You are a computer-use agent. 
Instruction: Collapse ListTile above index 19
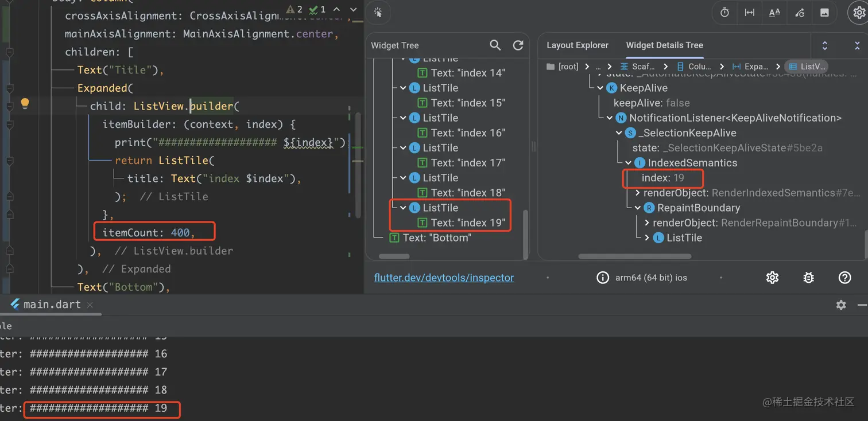click(x=403, y=208)
